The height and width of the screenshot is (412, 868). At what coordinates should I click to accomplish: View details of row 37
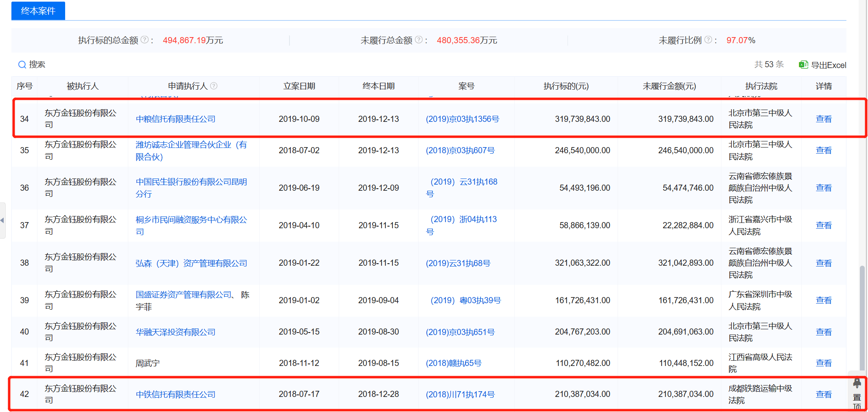pyautogui.click(x=824, y=225)
